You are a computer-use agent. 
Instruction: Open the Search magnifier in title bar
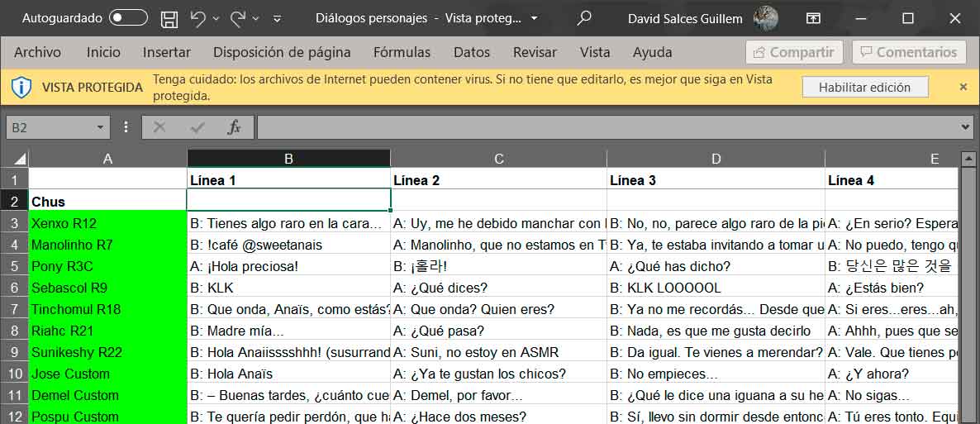584,18
